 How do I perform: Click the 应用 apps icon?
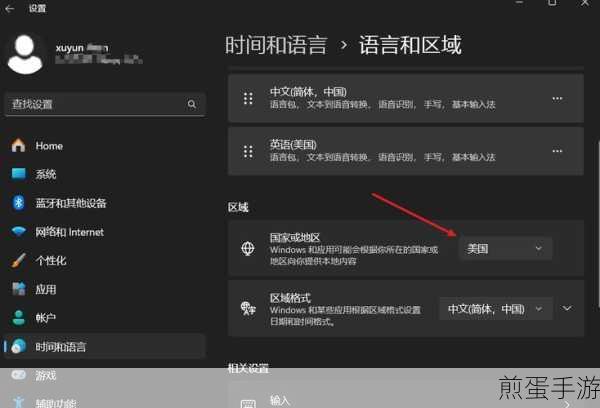pyautogui.click(x=18, y=289)
